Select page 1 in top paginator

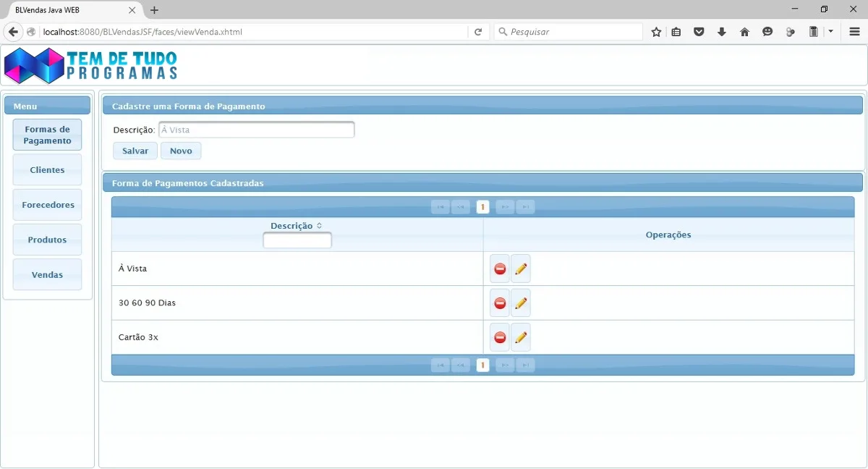coord(482,207)
